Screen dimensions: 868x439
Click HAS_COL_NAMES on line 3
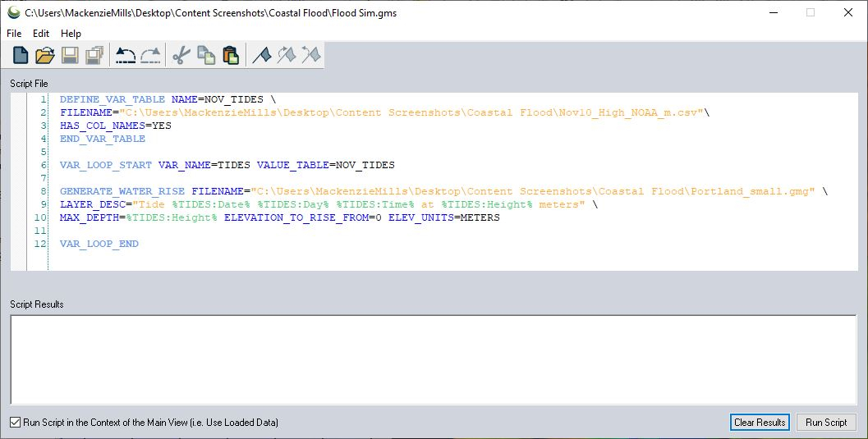pos(103,126)
